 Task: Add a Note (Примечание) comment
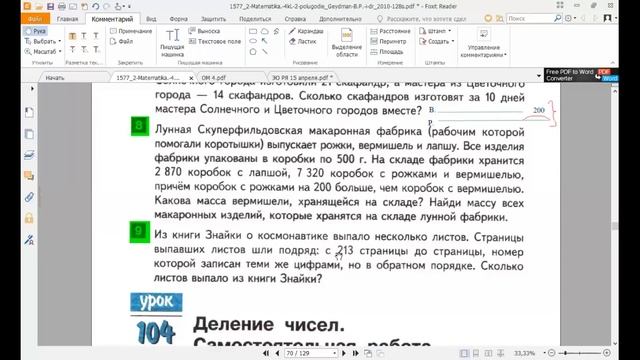click(131, 31)
